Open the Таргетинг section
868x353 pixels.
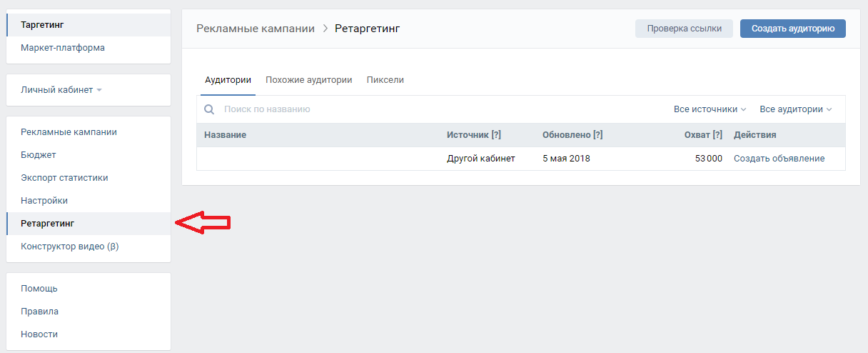[89, 25]
